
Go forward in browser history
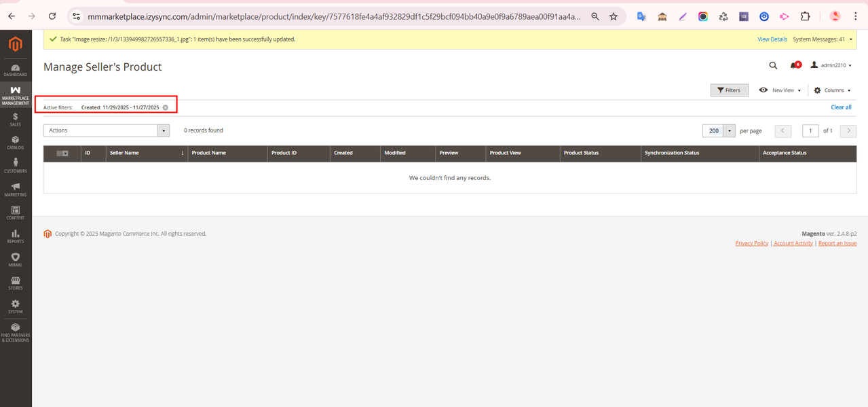coord(32,16)
